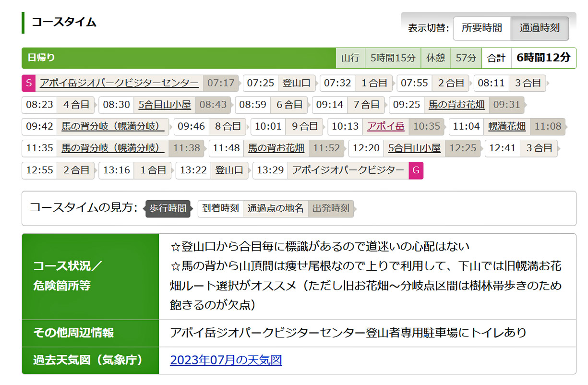Click the 休憩 57分 summary cell
The height and width of the screenshot is (385, 588).
click(451, 58)
